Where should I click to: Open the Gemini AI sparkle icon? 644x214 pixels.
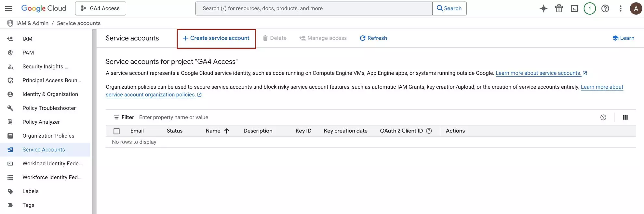[543, 8]
